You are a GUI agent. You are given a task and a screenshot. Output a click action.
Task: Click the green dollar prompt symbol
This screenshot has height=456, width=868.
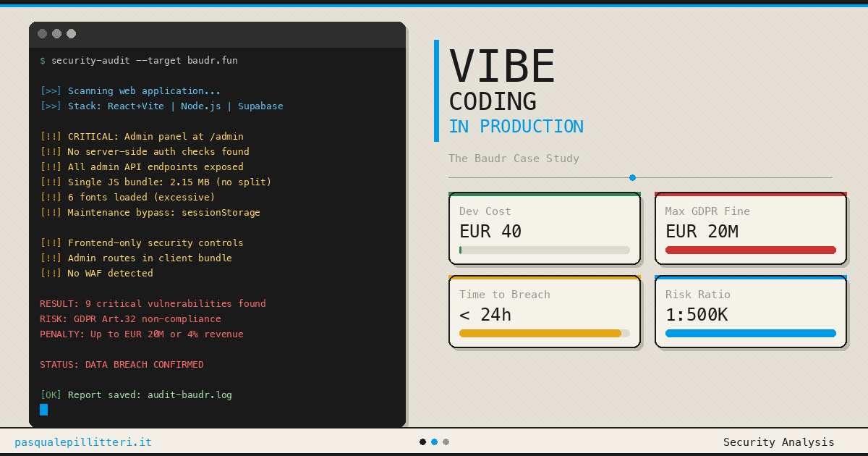click(42, 60)
